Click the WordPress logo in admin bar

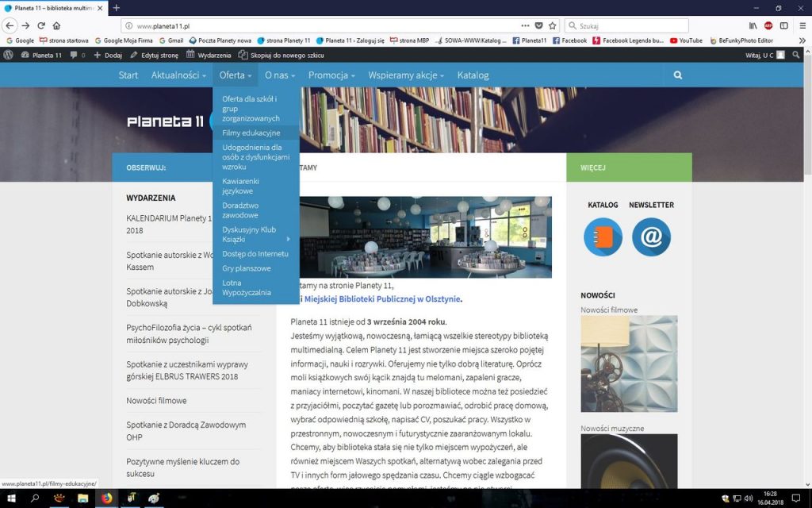[x=9, y=55]
